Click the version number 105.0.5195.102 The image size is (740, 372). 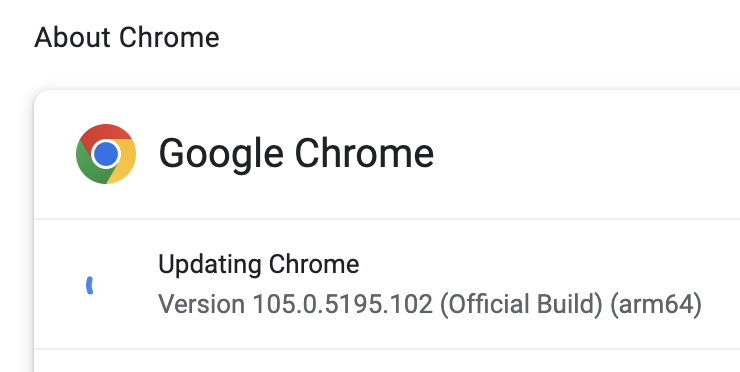point(343,304)
